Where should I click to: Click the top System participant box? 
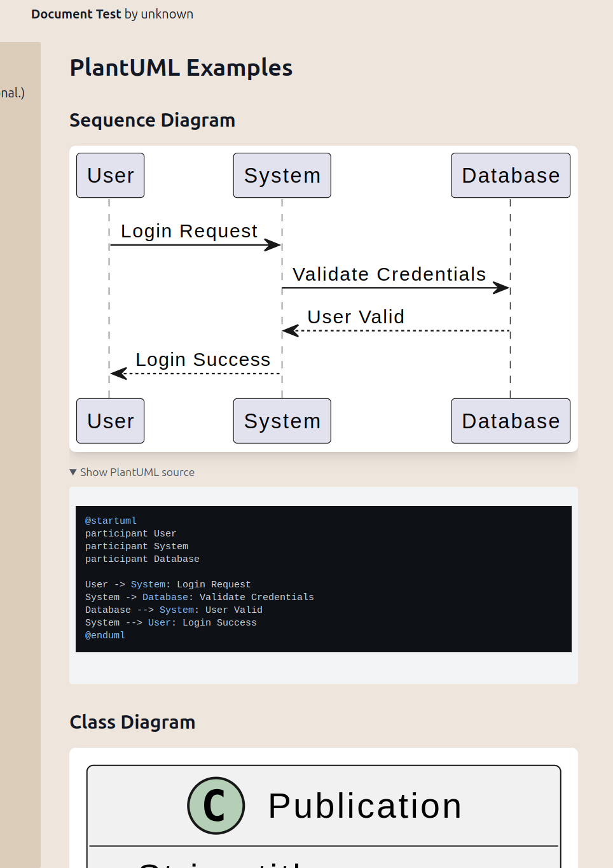click(x=282, y=176)
